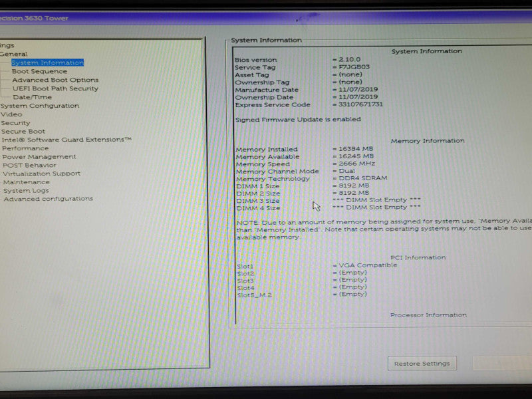
Task: Click the Express Service Code value 33107671731
Action: point(360,104)
